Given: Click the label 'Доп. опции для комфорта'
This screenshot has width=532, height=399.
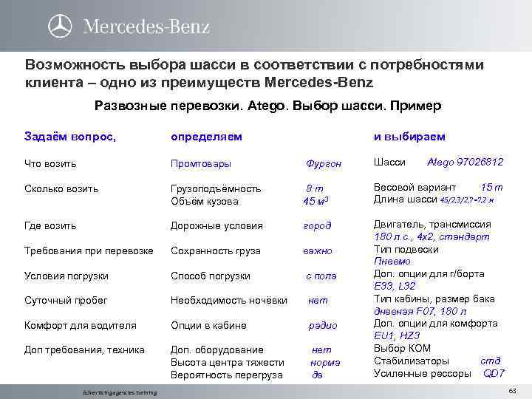Looking at the screenshot, I should [x=436, y=324].
